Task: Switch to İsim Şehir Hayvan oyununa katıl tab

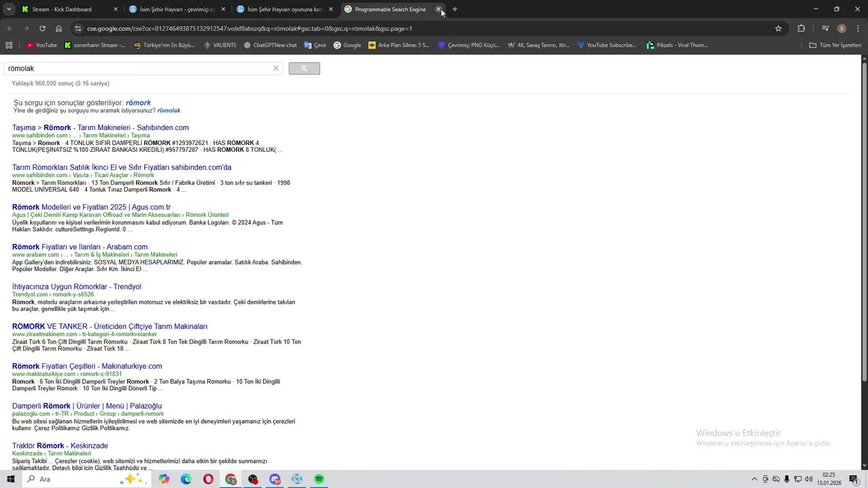Action: 284,9
